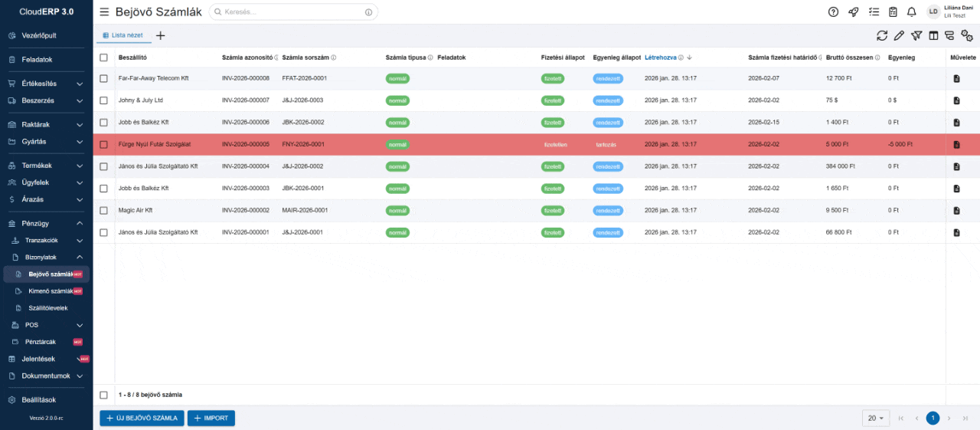This screenshot has width=980, height=430.
Task: Open the LD user avatar
Action: [x=933, y=11]
